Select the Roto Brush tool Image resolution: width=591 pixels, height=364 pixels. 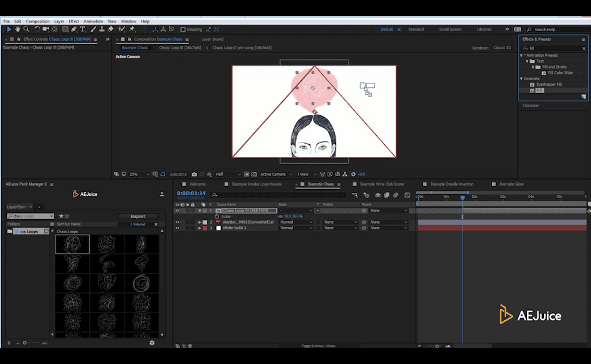pyautogui.click(x=122, y=29)
